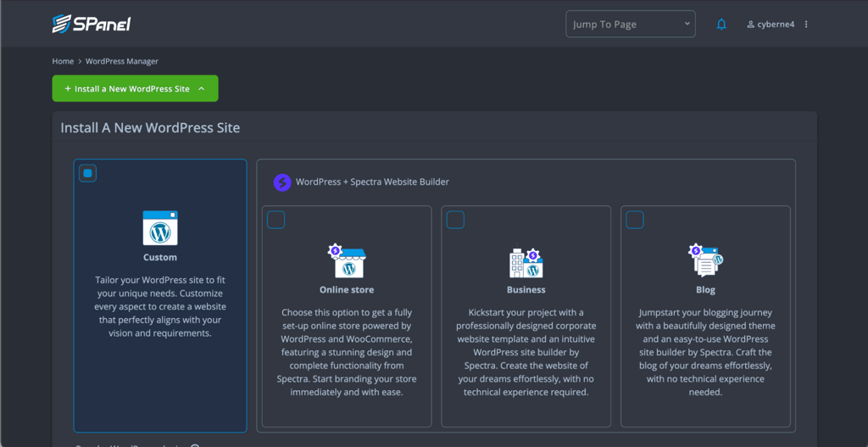Open the user account kebab menu
The height and width of the screenshot is (447, 868).
click(x=806, y=25)
